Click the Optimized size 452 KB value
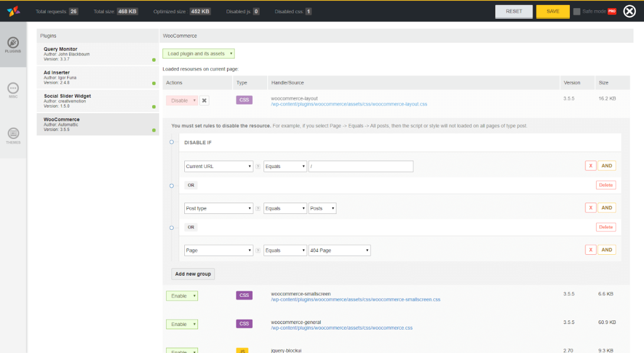This screenshot has width=644, height=353. [x=200, y=11]
